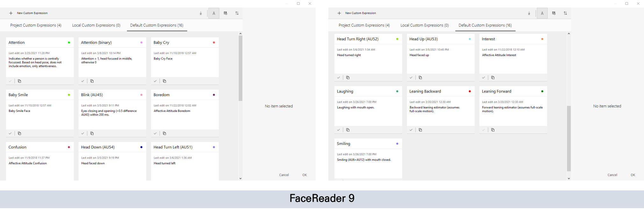Click the copy icon on Head Up (AU53) card
Screen dimensions: 644x212
pyautogui.click(x=420, y=78)
